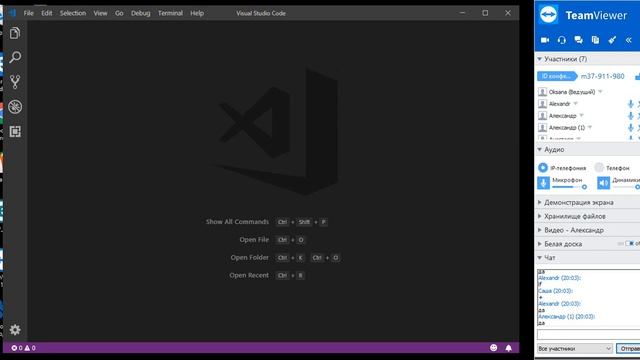Open the Selection menu
The image size is (640, 360).
point(73,13)
